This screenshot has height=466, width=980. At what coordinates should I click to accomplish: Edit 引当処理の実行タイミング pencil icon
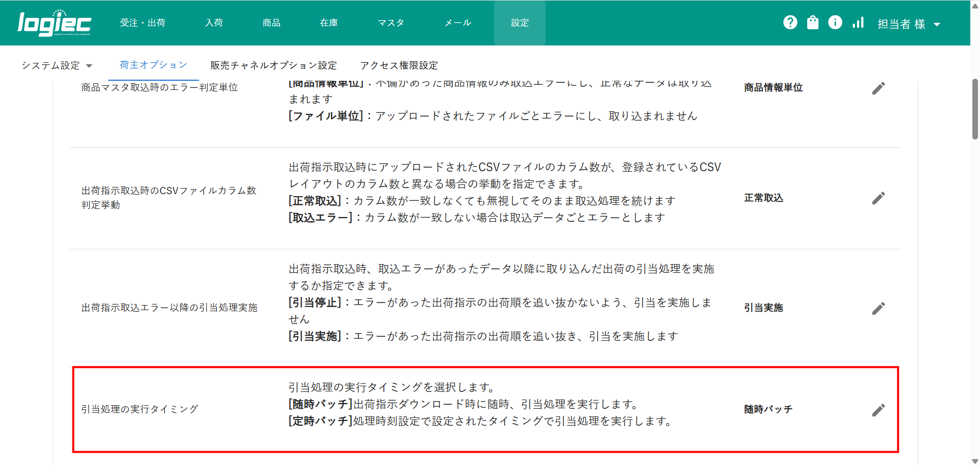tap(878, 410)
